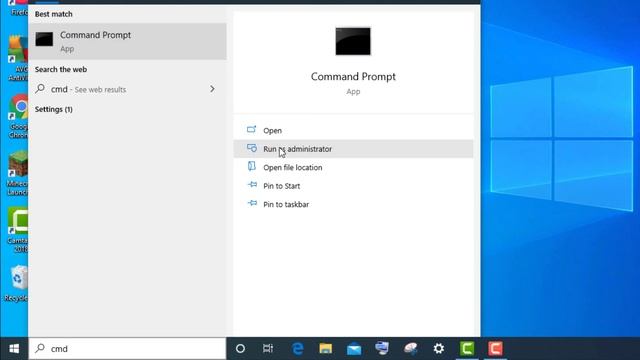The width and height of the screenshot is (640, 360).
Task: Click the magnifier icon in taskbar search box
Action: 40,348
